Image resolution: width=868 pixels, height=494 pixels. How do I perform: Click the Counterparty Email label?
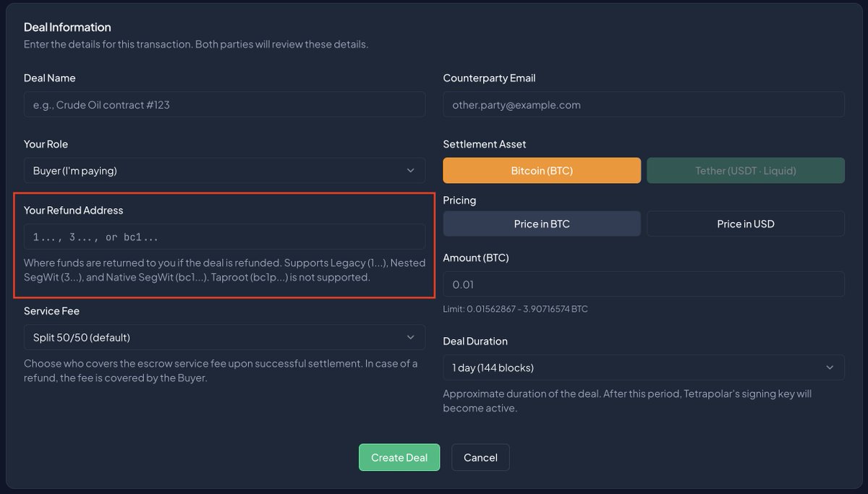(489, 78)
